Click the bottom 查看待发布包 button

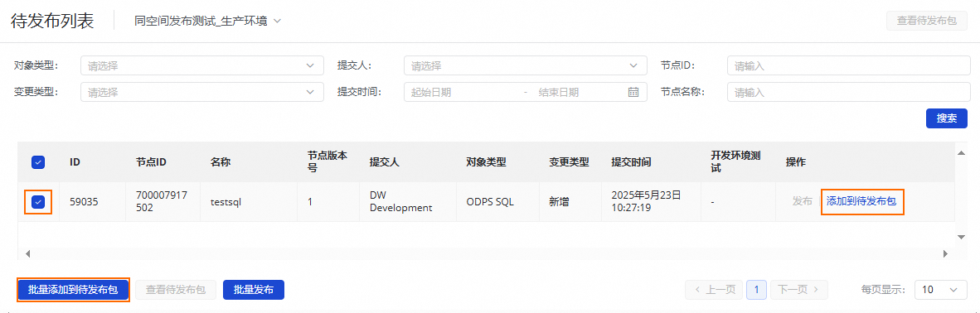176,290
